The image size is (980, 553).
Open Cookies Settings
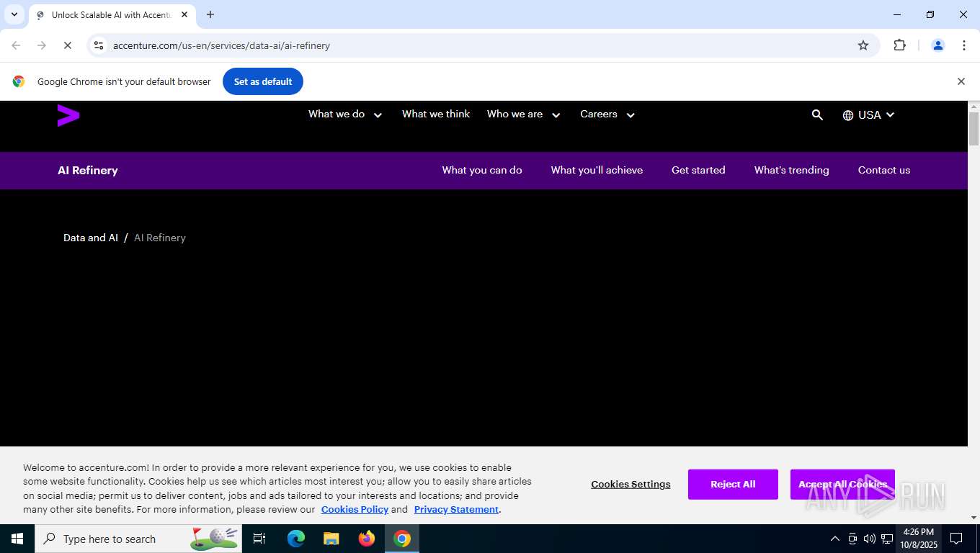click(631, 485)
